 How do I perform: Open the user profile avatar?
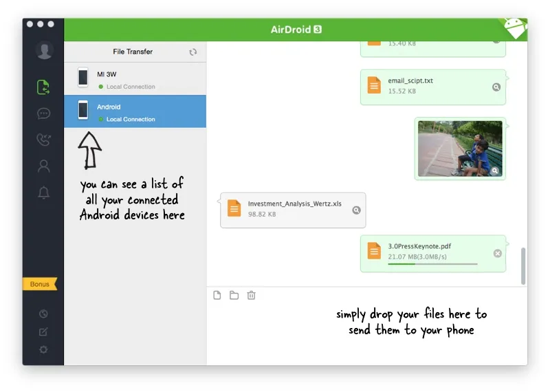tap(45, 50)
